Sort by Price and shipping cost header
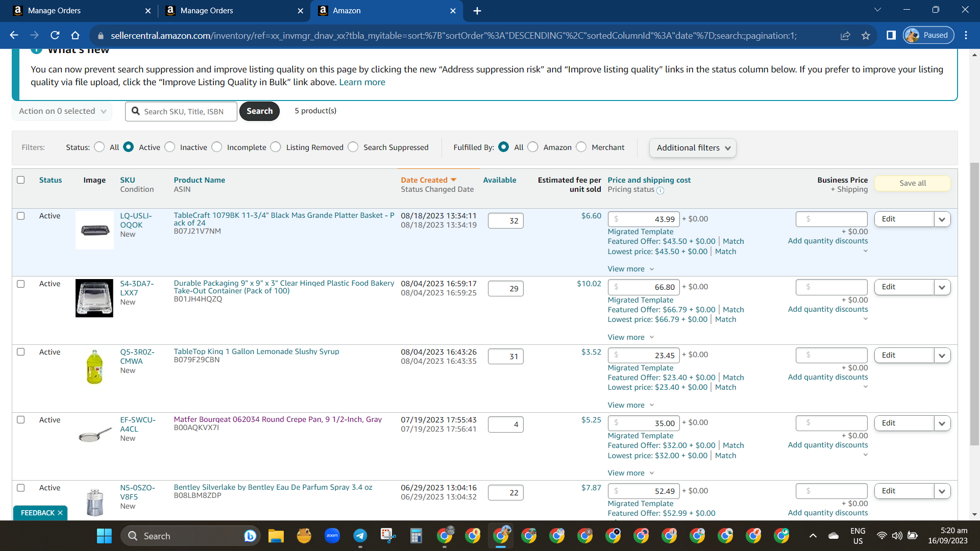980x551 pixels. 649,180
